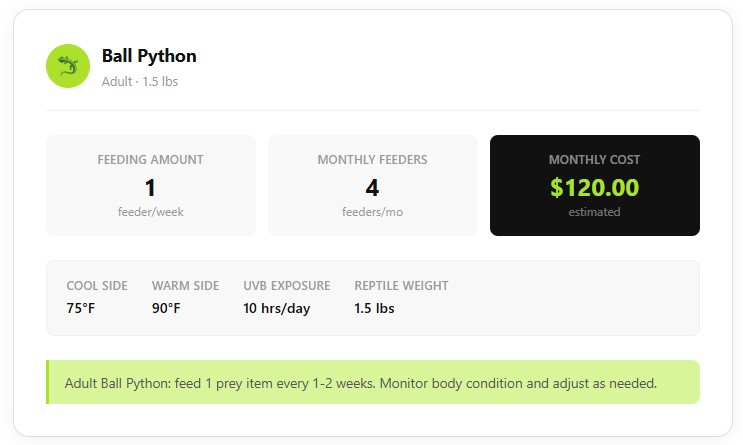
Task: Click the "estimated" cost caption
Action: point(594,212)
